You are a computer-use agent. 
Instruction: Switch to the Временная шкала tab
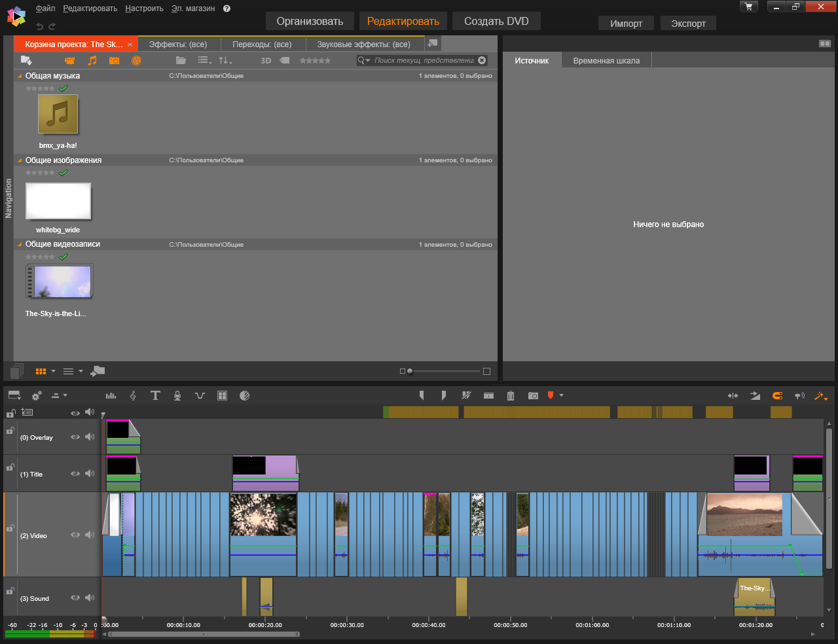click(606, 60)
